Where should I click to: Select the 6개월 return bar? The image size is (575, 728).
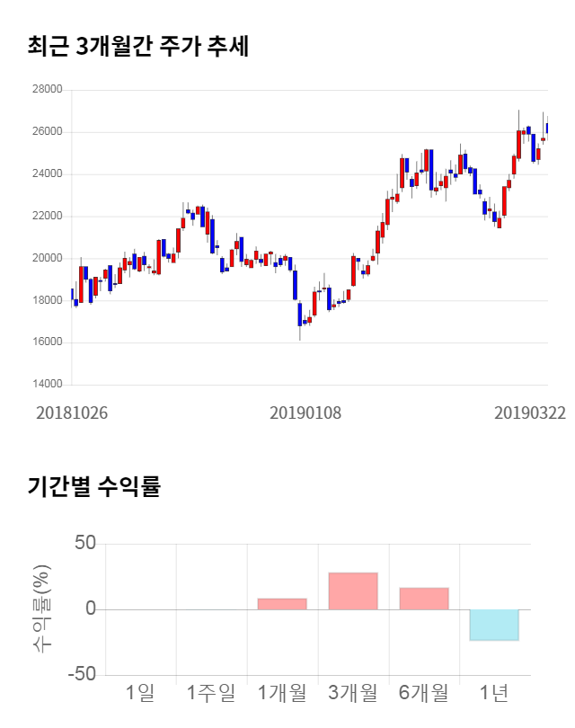click(x=424, y=599)
